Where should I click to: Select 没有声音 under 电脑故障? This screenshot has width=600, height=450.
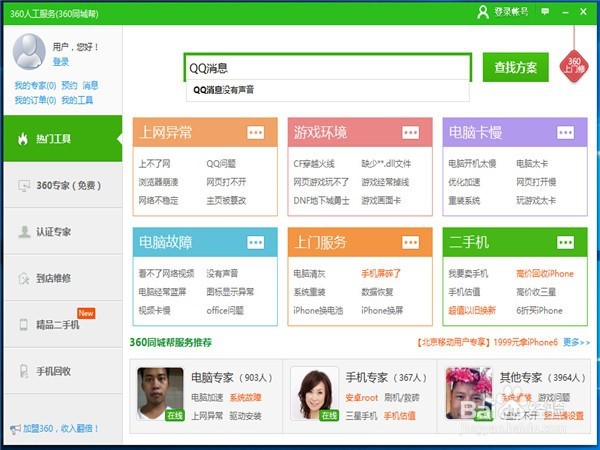(222, 274)
